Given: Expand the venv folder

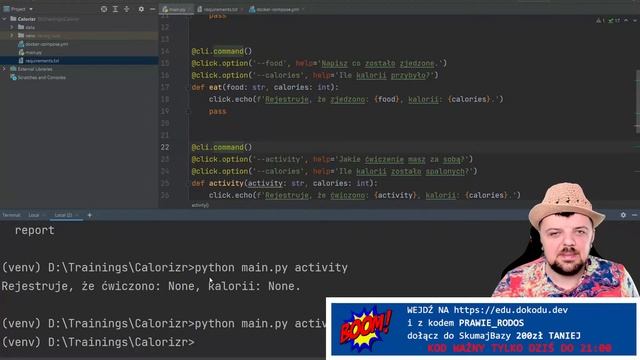Looking at the screenshot, I should tap(12, 36).
